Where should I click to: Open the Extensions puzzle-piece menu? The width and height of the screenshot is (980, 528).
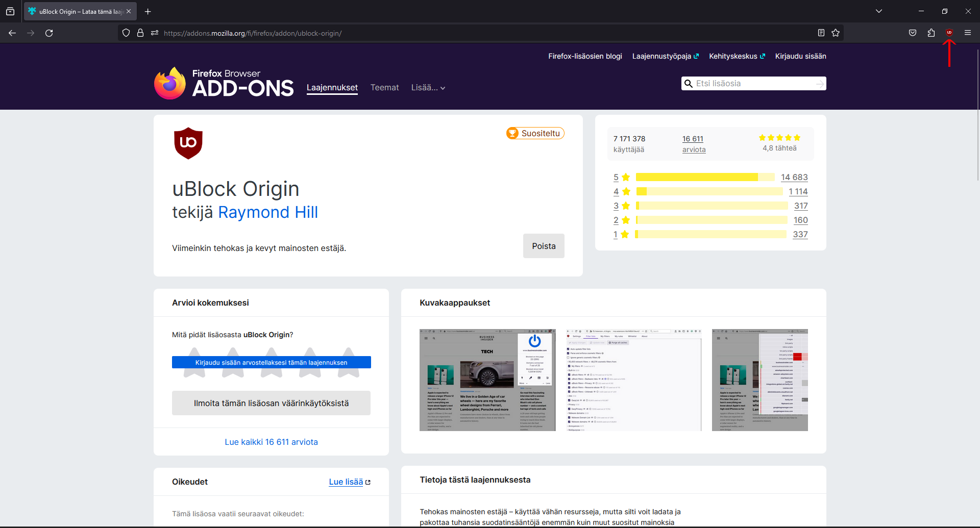[x=931, y=33]
